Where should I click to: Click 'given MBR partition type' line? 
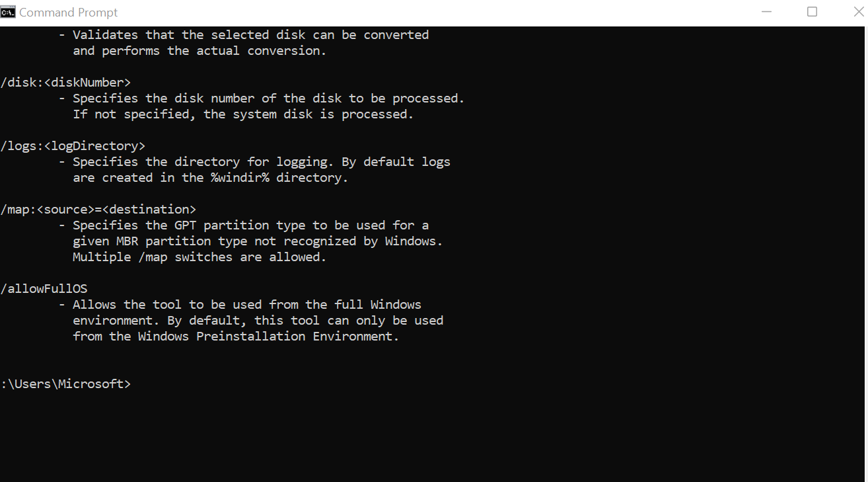pyautogui.click(x=258, y=241)
